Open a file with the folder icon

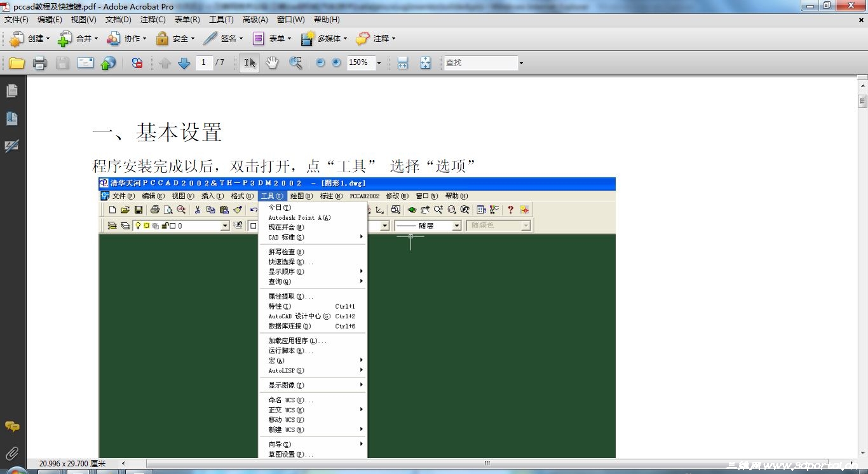coord(17,63)
